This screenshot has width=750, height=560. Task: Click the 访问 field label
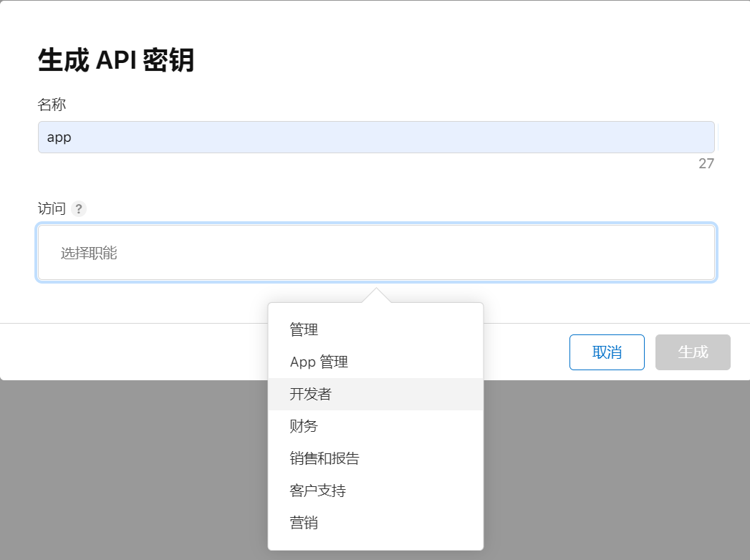51,209
